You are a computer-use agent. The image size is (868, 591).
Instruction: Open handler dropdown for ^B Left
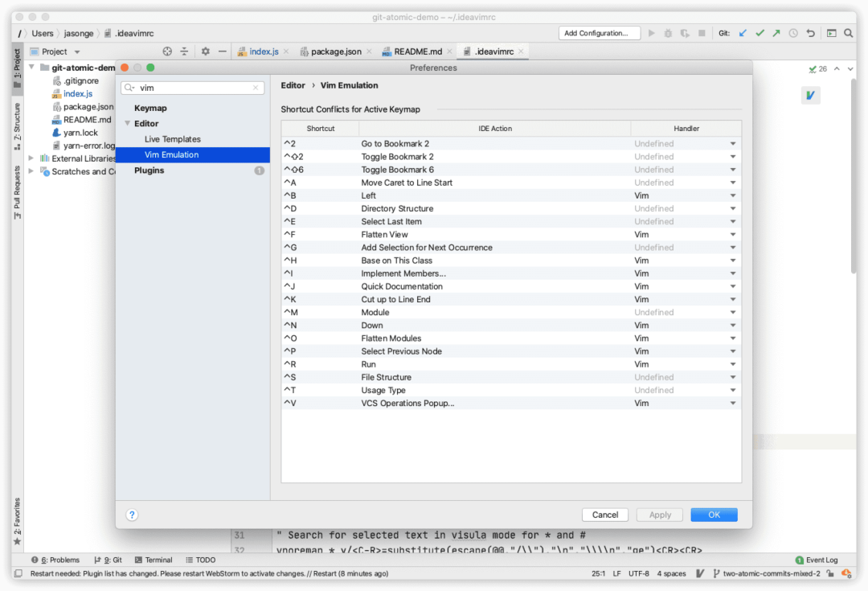click(x=732, y=195)
